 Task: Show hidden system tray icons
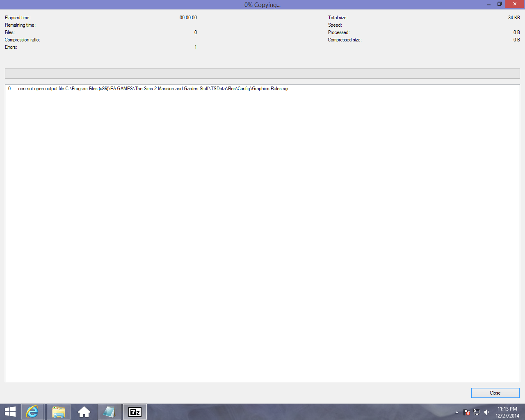click(457, 412)
